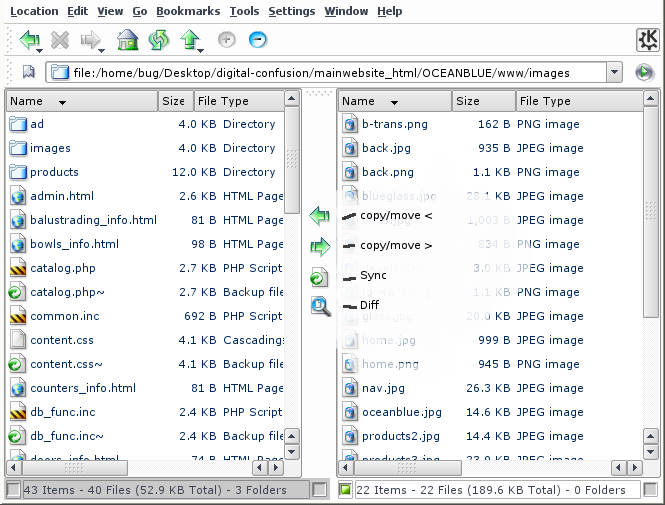Open the Location menu
Screen dimensions: 665x505
tap(34, 11)
